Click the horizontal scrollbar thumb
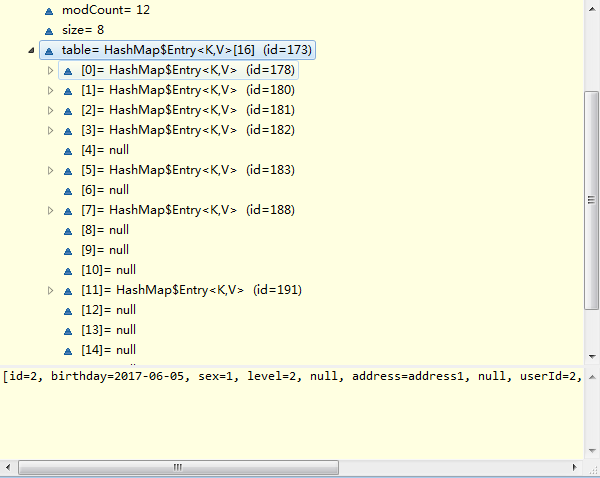Image resolution: width=600 pixels, height=478 pixels. (x=178, y=467)
